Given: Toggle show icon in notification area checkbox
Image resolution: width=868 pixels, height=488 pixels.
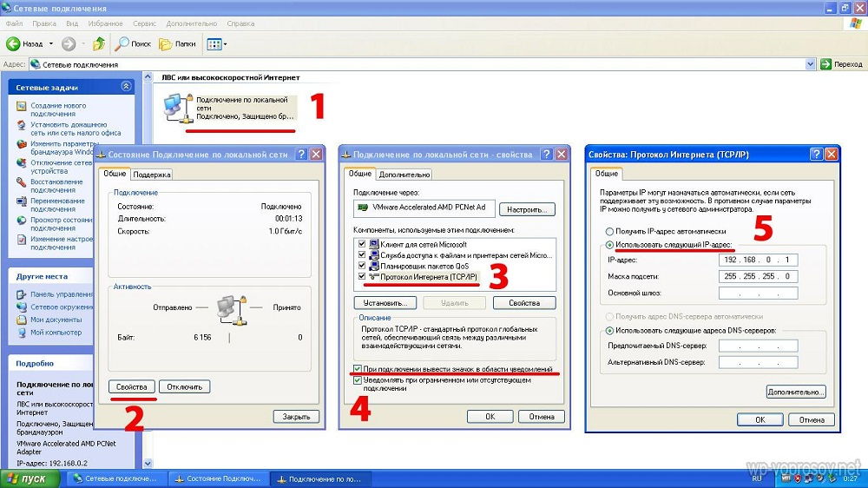Looking at the screenshot, I should click(358, 369).
